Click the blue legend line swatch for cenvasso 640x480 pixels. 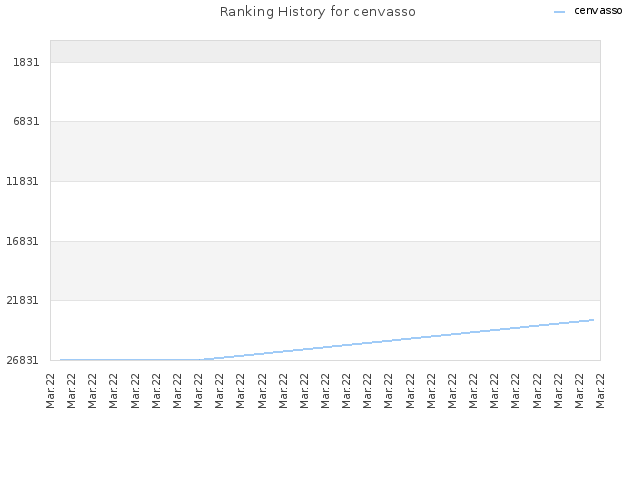click(x=559, y=12)
